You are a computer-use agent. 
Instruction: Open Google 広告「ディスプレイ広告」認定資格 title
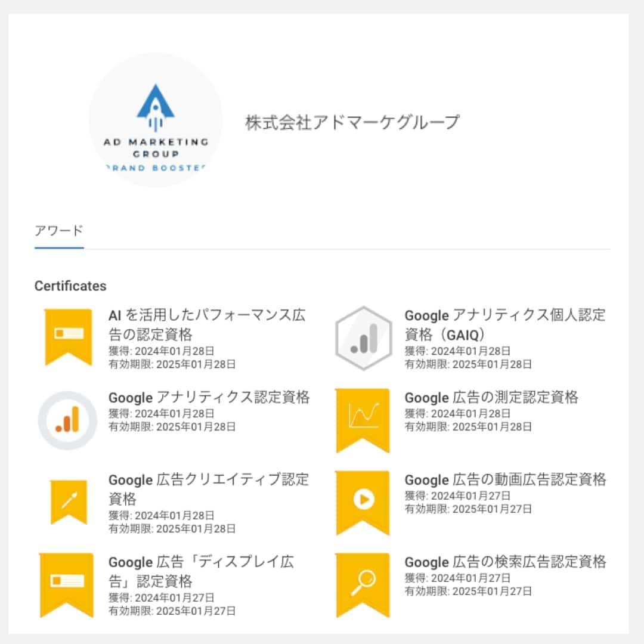click(202, 571)
